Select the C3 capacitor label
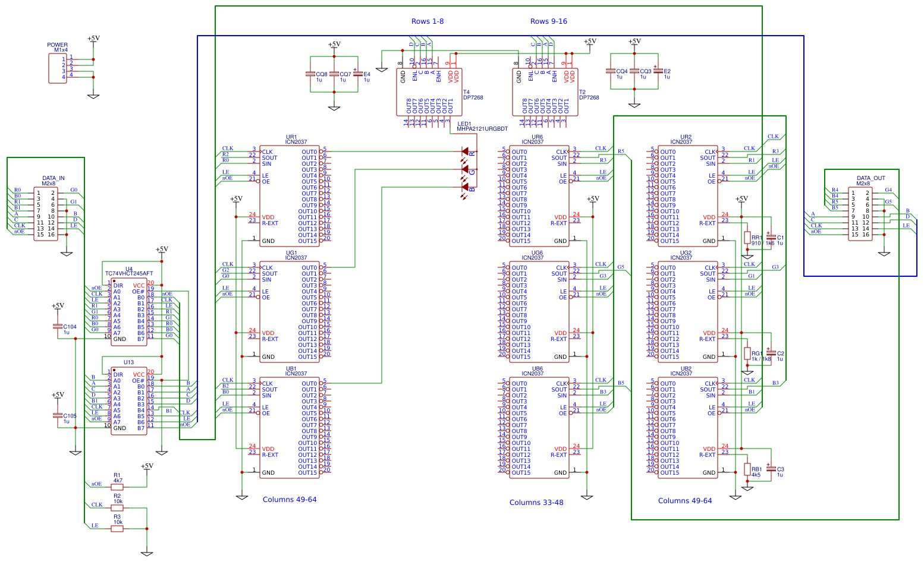This screenshot has height=562, width=924. 780,469
